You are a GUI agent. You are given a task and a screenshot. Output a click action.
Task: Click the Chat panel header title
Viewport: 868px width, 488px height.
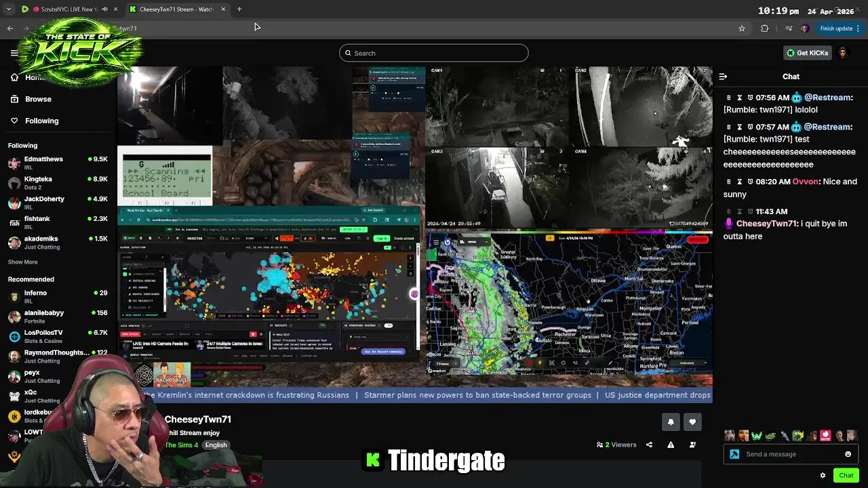pos(791,77)
